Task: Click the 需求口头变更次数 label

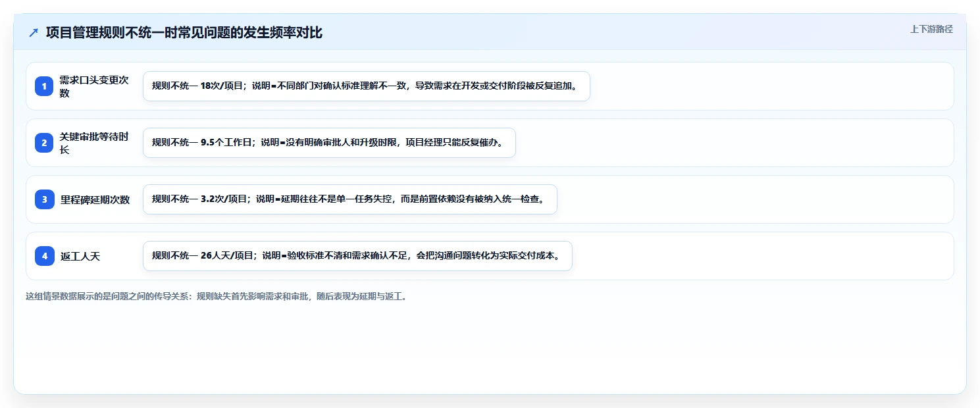Action: click(94, 86)
